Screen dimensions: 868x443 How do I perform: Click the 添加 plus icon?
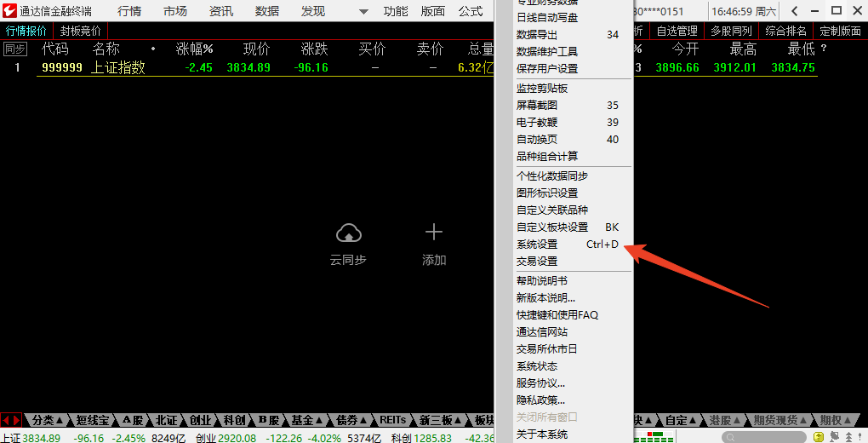point(433,233)
